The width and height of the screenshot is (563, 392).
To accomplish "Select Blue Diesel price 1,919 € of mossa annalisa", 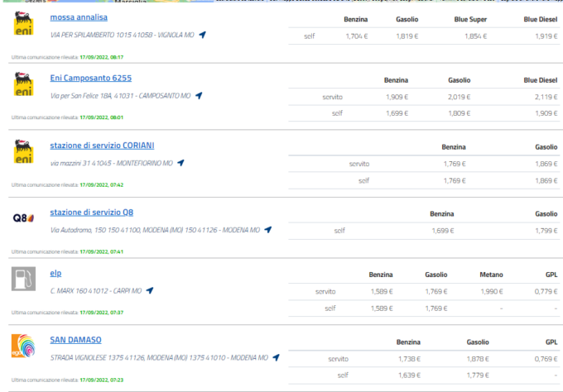I will coord(546,36).
